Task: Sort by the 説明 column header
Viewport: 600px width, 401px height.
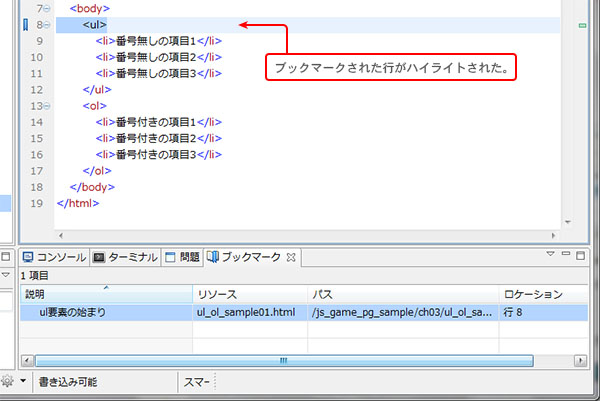Action: pos(106,294)
